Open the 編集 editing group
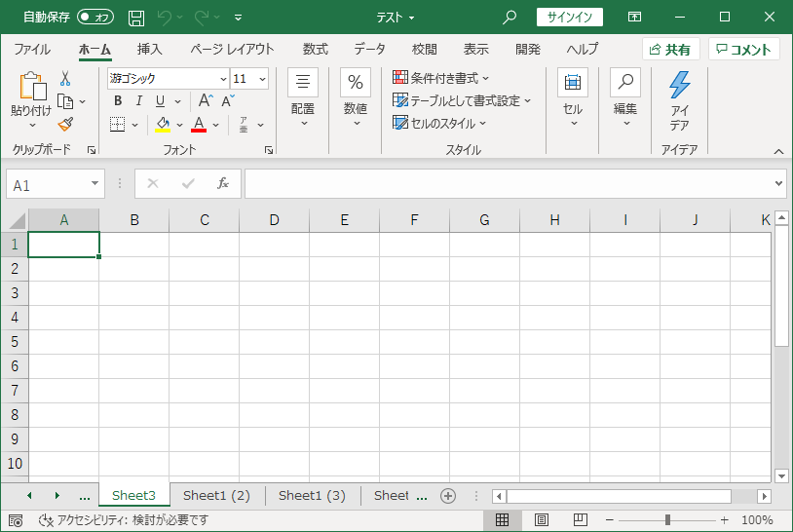Image resolution: width=793 pixels, height=532 pixels. pos(625,97)
